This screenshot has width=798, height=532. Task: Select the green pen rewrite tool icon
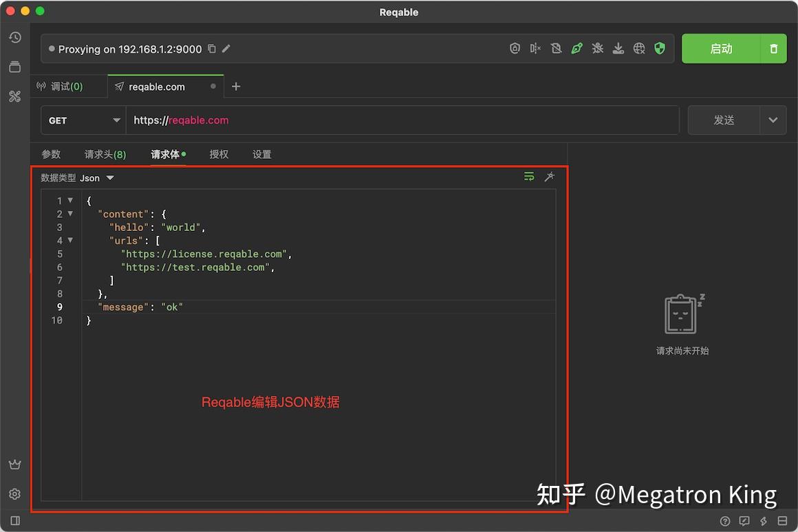576,48
